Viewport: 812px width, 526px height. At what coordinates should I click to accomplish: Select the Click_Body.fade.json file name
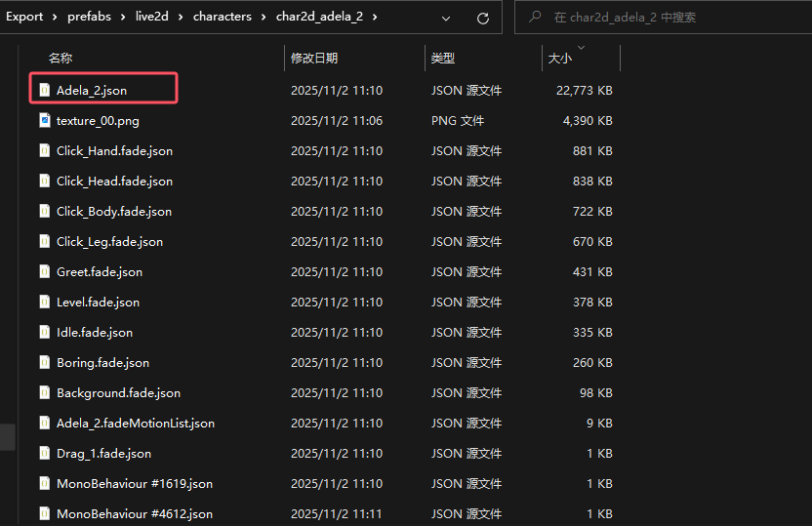pos(114,211)
